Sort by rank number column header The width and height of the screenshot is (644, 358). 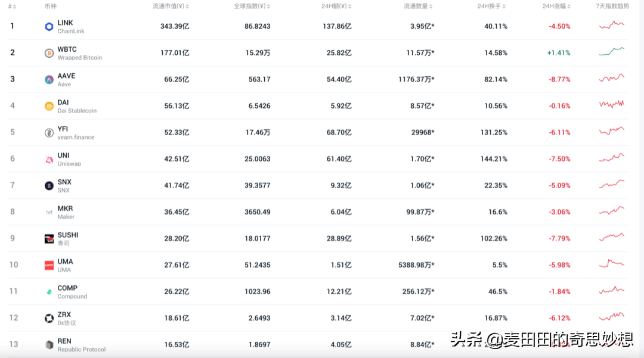(x=13, y=6)
